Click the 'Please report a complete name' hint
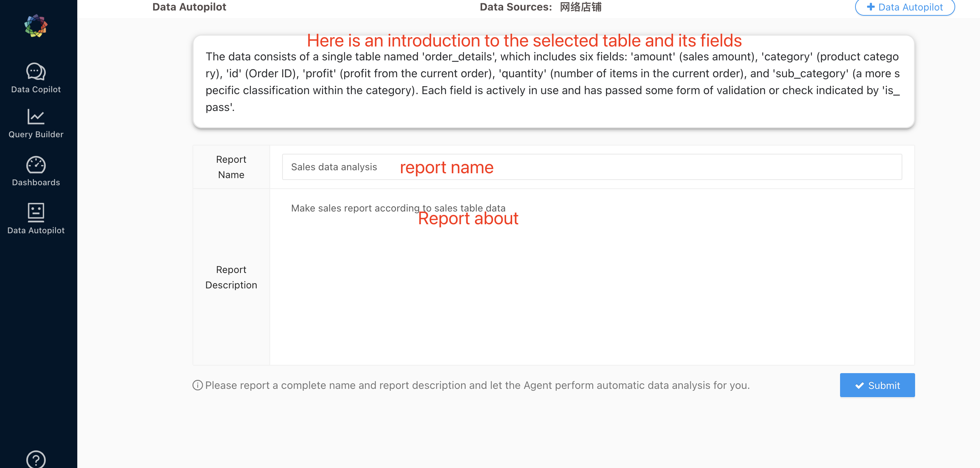Screen dimensions: 980x468 coord(477,385)
